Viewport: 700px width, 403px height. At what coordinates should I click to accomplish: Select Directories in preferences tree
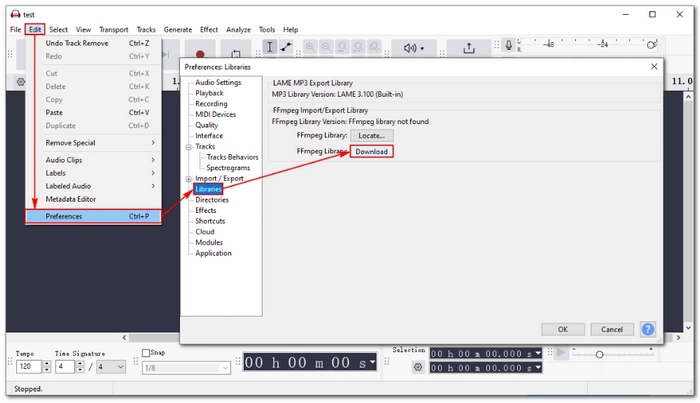tap(212, 200)
